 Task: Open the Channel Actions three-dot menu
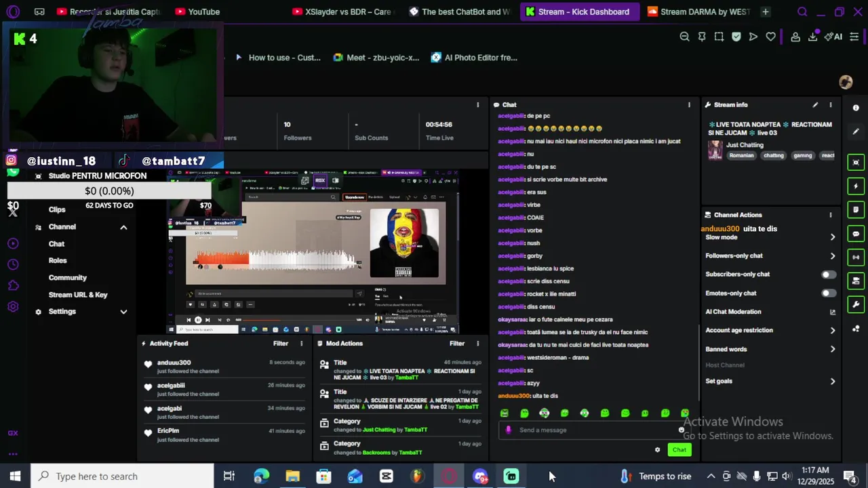(x=830, y=215)
